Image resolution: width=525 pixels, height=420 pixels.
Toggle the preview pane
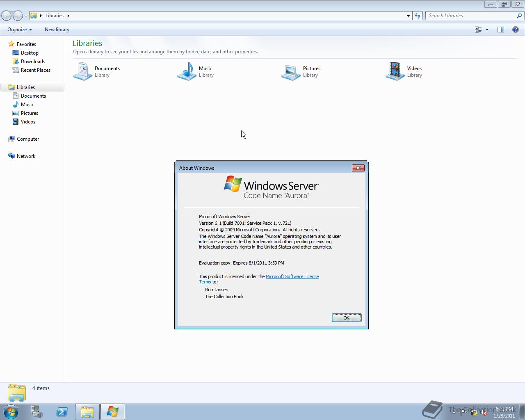(501, 30)
